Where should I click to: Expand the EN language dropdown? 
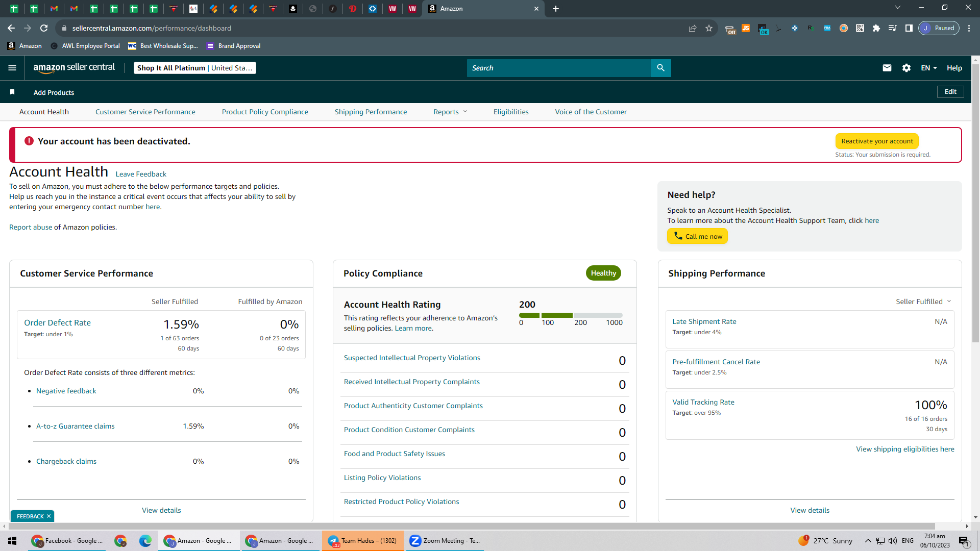coord(929,68)
